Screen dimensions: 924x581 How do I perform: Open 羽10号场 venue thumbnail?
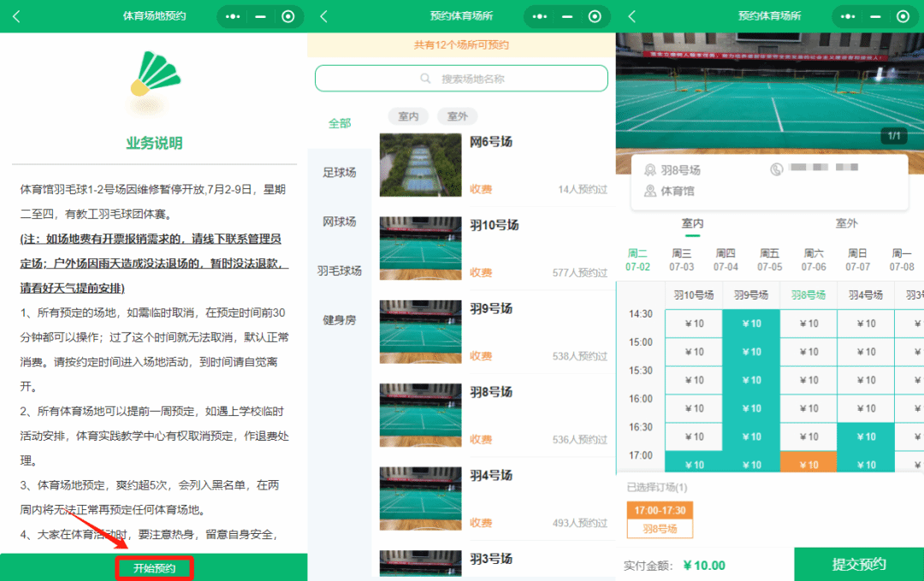click(421, 248)
